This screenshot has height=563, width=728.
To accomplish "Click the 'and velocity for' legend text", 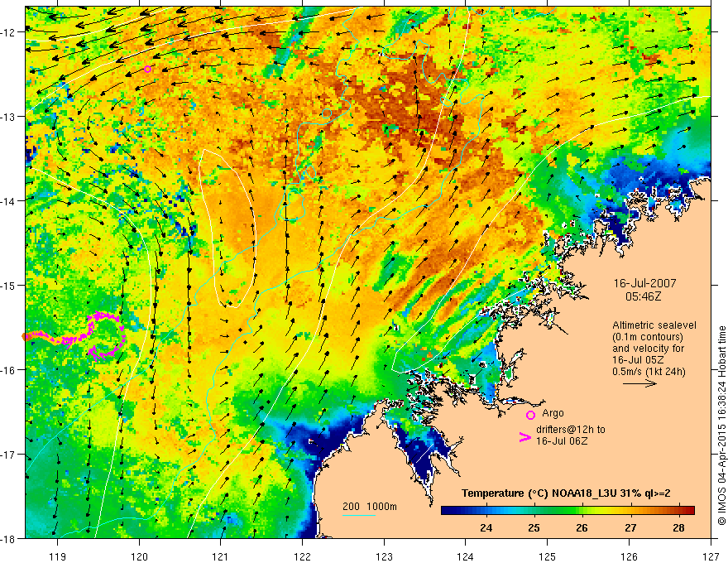I will coord(648,349).
